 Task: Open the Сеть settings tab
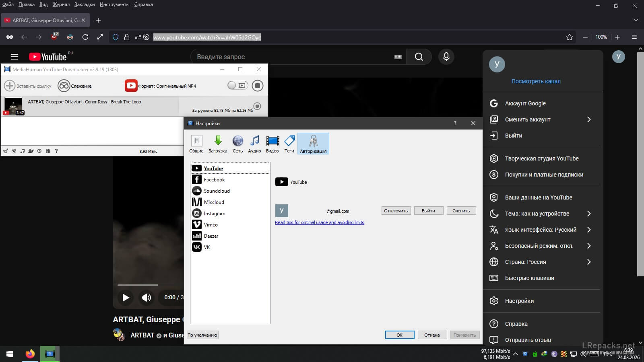point(237,144)
